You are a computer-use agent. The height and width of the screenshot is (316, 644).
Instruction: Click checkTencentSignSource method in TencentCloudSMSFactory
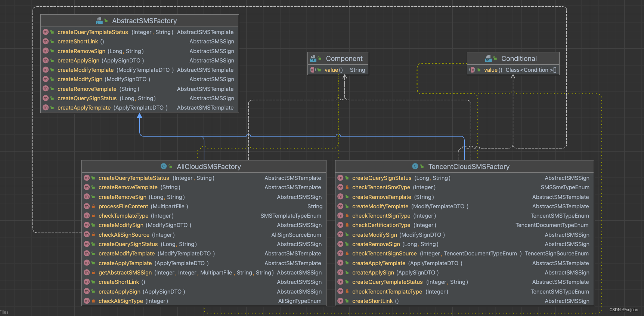(x=384, y=254)
